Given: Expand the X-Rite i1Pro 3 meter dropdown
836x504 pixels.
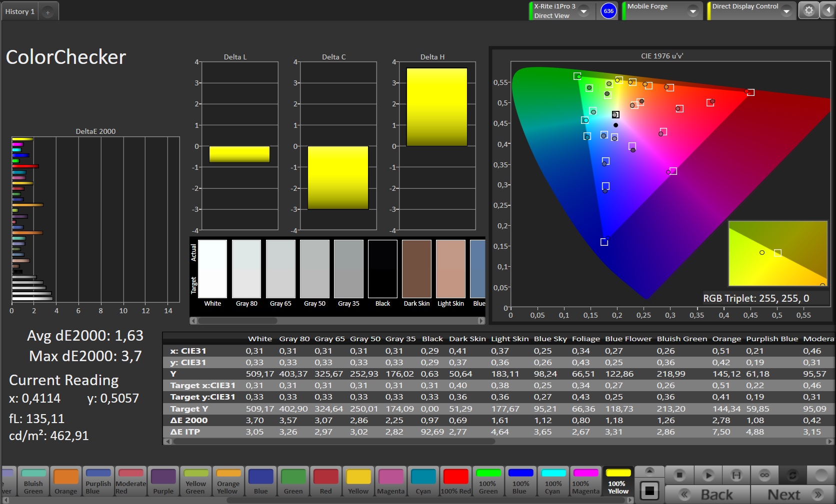Looking at the screenshot, I should tap(583, 11).
